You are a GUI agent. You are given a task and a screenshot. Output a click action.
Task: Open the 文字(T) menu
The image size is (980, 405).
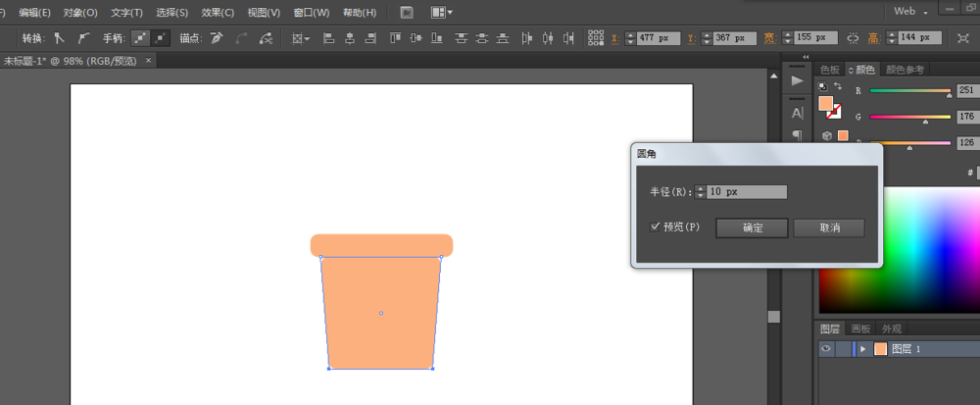pyautogui.click(x=126, y=13)
